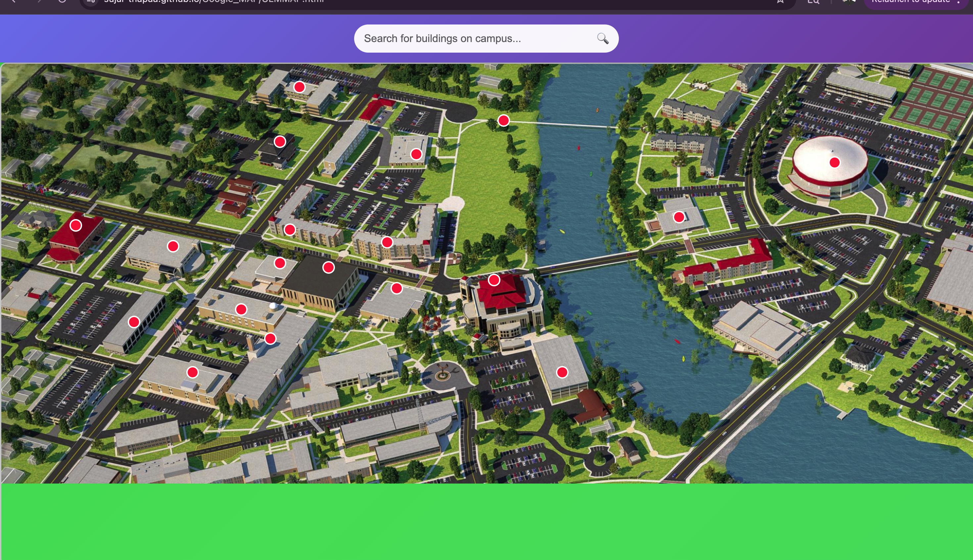
Task: Click marker on the left L-shaped residence hall
Action: pyautogui.click(x=290, y=230)
